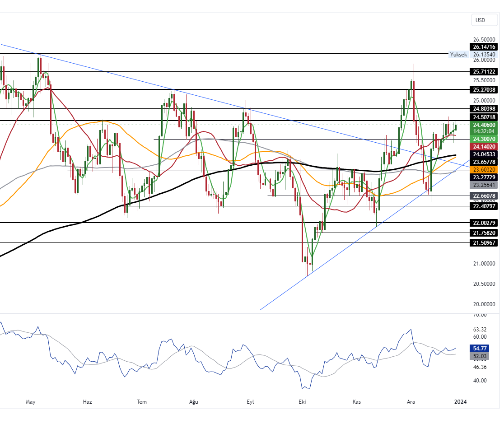Viewport: 504px width, 424px height.
Task: Select the resistance level label 25.71122
Action: [x=483, y=71]
